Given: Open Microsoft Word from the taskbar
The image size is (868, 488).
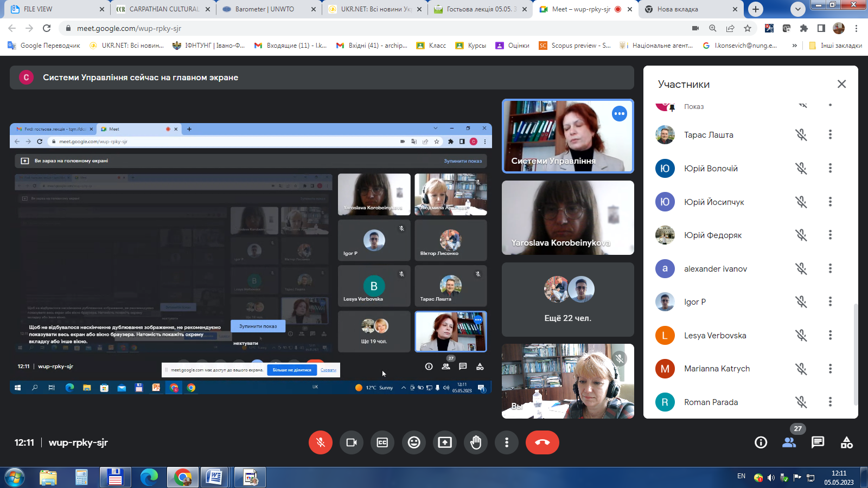Looking at the screenshot, I should coord(215,478).
